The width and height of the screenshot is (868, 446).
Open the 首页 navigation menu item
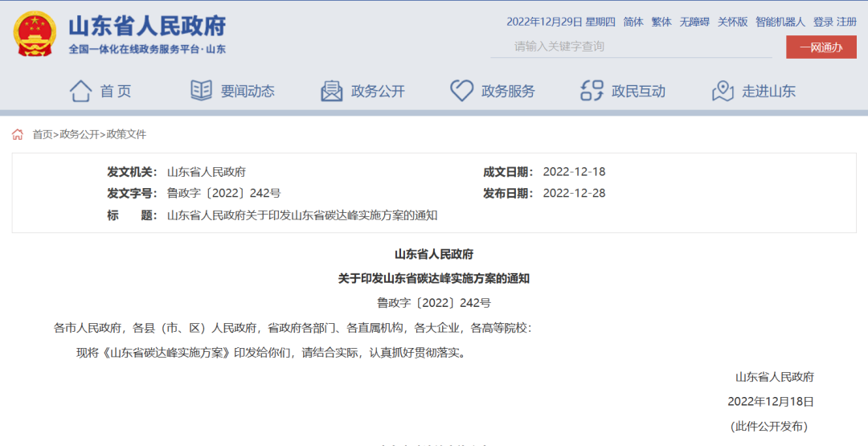pyautogui.click(x=116, y=92)
